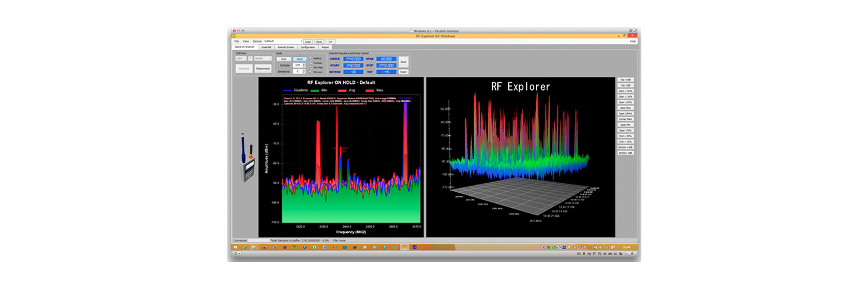Switch to the Spectrum Analyzer tab
The image size is (868, 289).
(x=244, y=47)
